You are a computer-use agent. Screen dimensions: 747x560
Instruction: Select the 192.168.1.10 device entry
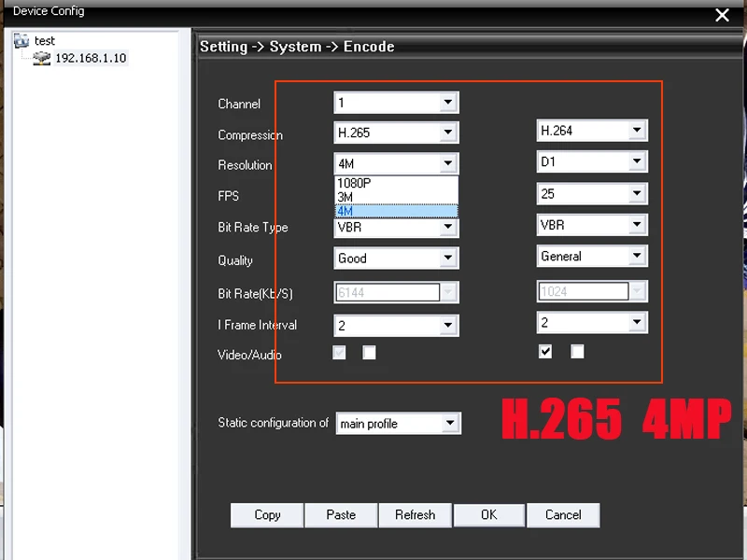[91, 58]
